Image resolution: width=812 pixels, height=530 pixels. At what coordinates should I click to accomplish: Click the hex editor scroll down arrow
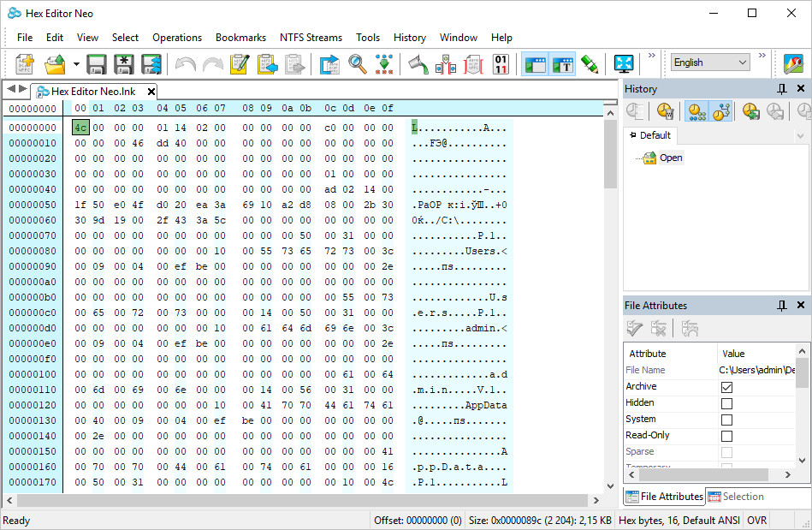coord(611,486)
